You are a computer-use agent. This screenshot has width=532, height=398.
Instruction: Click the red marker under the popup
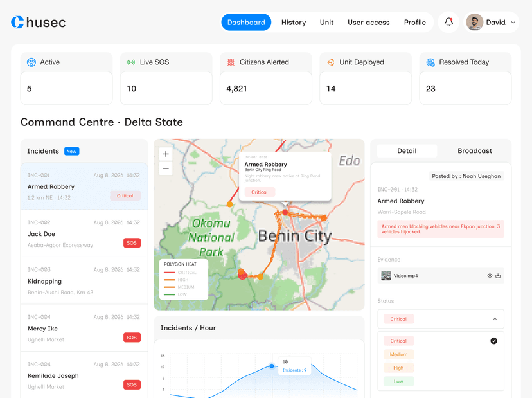(x=285, y=212)
